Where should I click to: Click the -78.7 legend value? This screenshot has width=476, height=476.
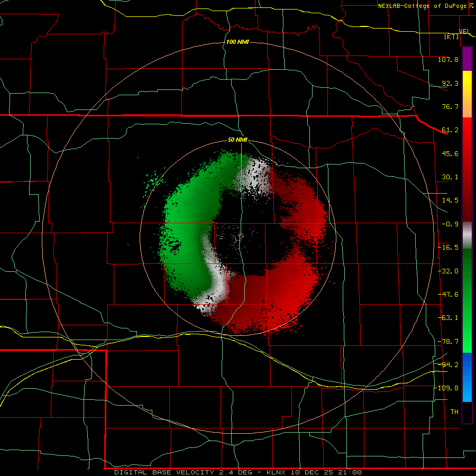point(448,342)
